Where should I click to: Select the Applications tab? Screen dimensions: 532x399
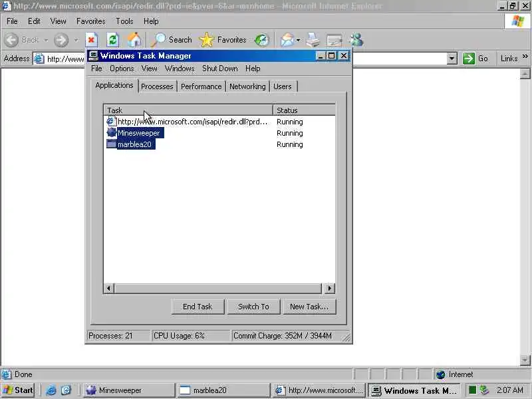tap(114, 86)
